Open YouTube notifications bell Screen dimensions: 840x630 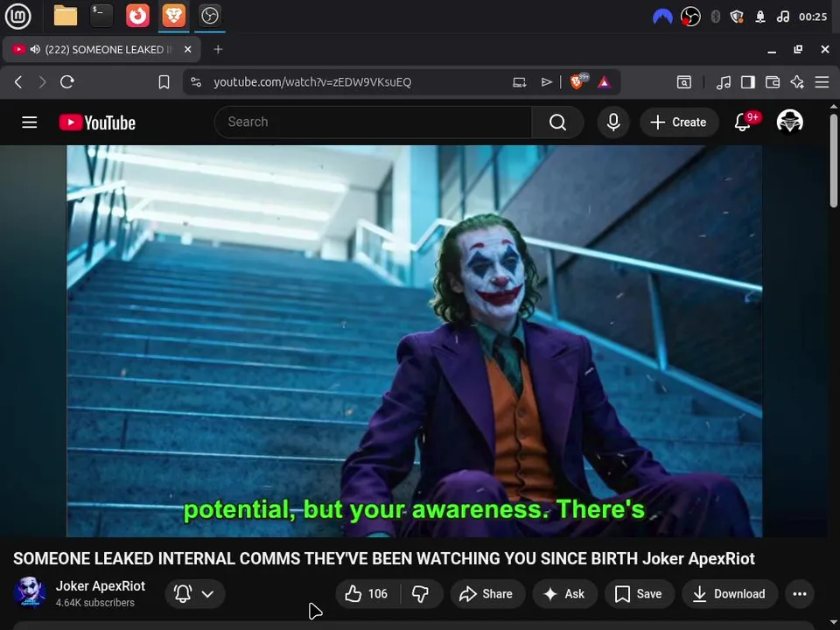pyautogui.click(x=744, y=122)
